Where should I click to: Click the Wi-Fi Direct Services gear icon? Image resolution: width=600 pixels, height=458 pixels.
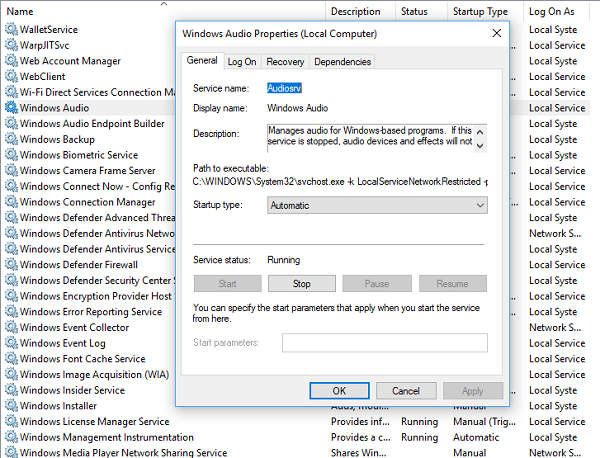tap(11, 92)
